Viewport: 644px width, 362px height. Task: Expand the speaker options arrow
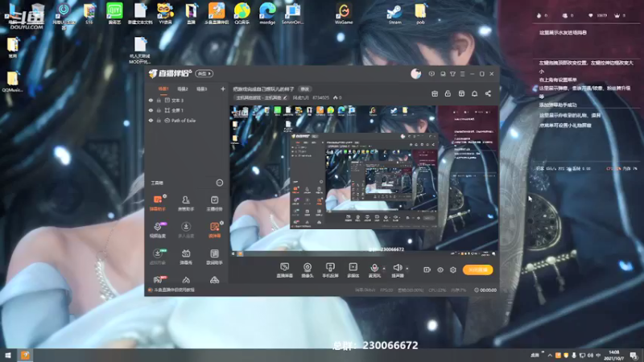(407, 269)
